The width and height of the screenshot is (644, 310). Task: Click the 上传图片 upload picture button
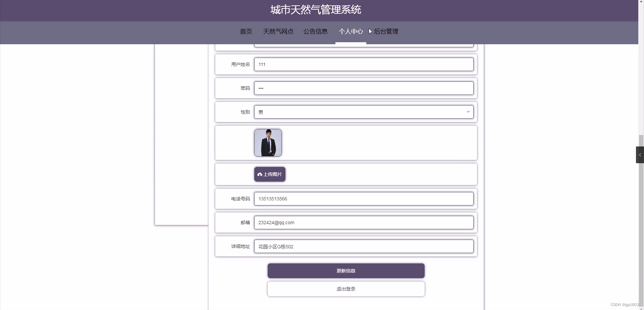(x=269, y=174)
